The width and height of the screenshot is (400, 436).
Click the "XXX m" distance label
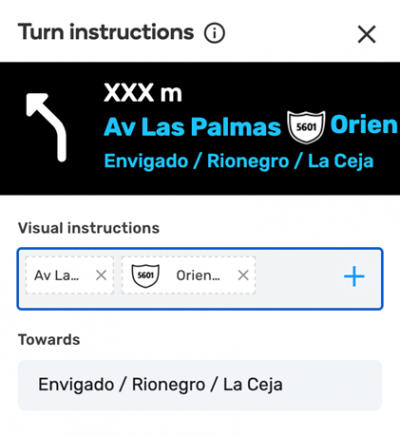[143, 93]
